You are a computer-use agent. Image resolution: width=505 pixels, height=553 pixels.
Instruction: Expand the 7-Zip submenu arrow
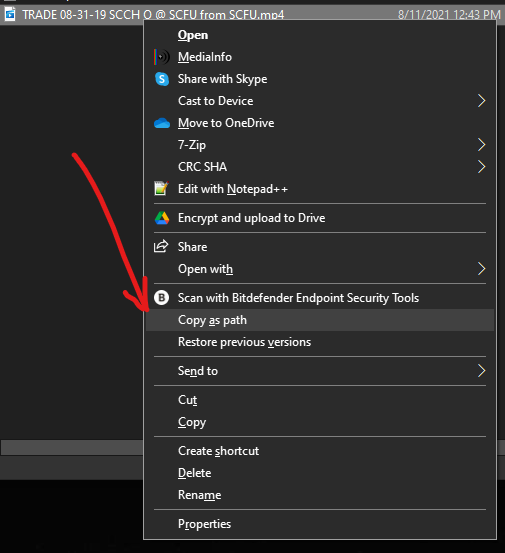point(481,145)
